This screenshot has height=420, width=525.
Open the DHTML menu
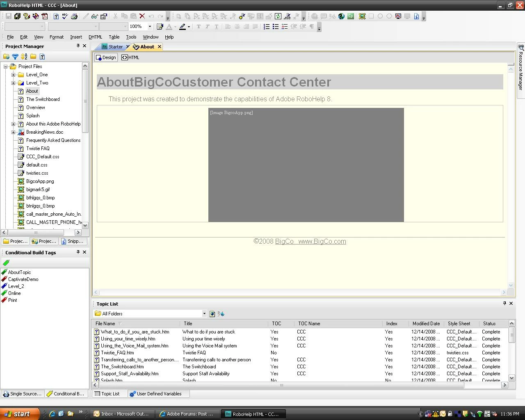[95, 37]
